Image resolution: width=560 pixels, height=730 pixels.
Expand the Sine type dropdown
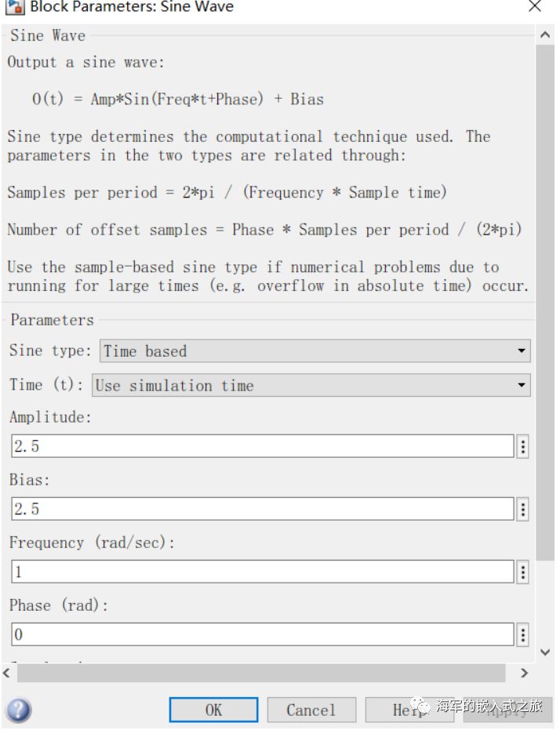[x=315, y=350]
